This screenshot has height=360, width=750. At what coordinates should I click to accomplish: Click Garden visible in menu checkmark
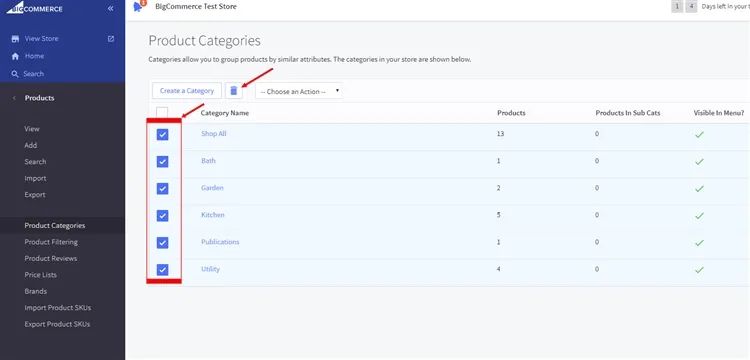point(699,188)
